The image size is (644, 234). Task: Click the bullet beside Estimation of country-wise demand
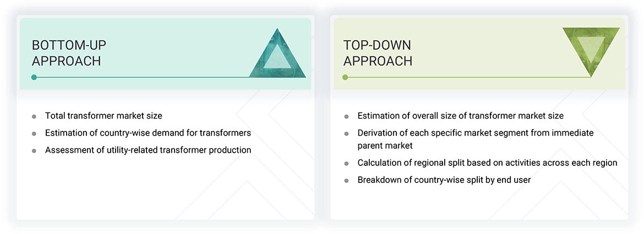pyautogui.click(x=34, y=133)
